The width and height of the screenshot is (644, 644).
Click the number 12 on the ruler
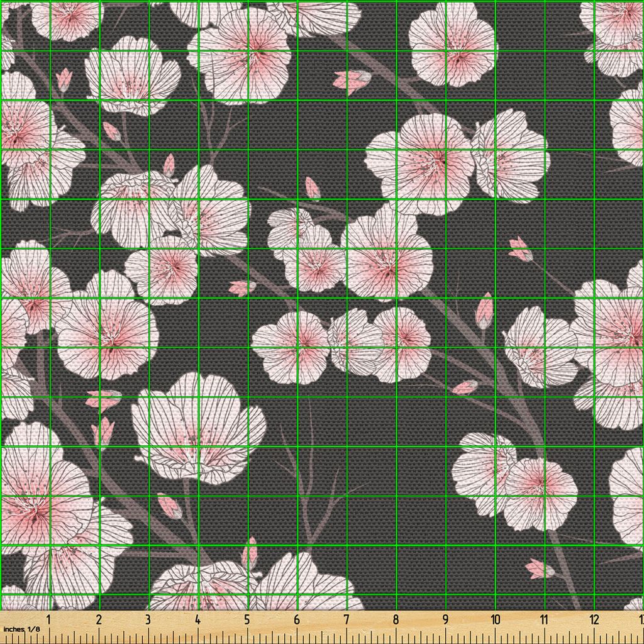(x=594, y=620)
